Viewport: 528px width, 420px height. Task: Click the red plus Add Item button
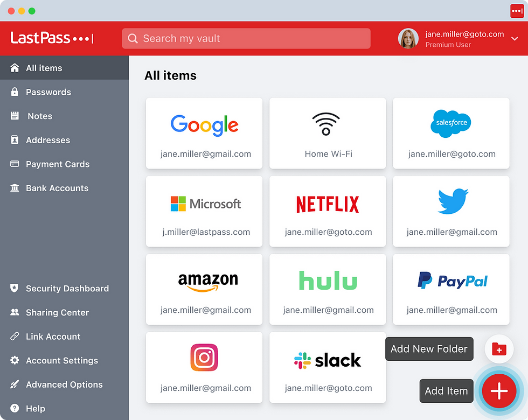pos(499,391)
